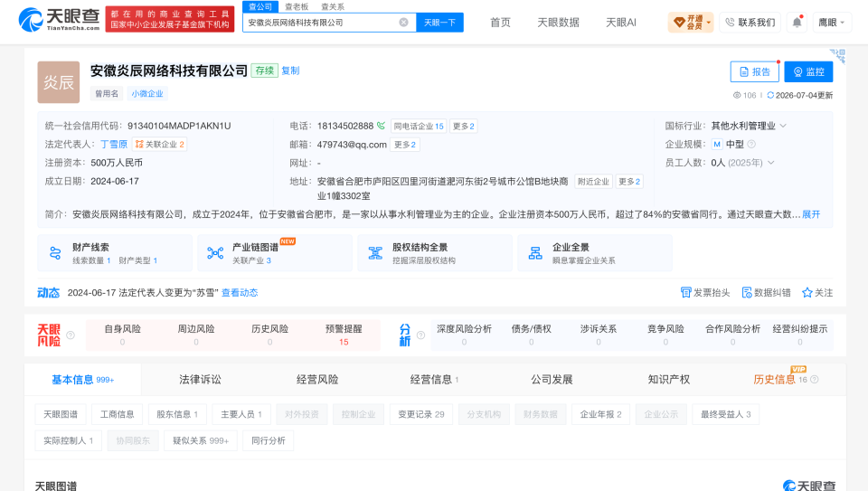
Task: Copy company name via 复制
Action: (x=290, y=71)
